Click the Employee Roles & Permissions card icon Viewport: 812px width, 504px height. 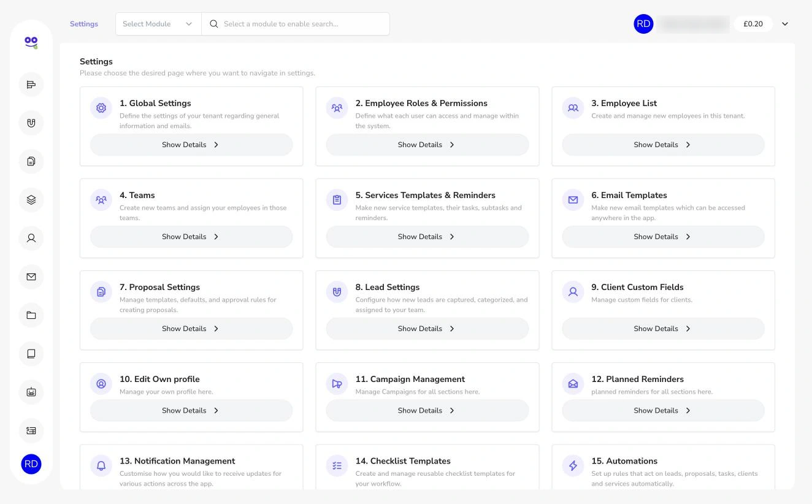(x=337, y=108)
